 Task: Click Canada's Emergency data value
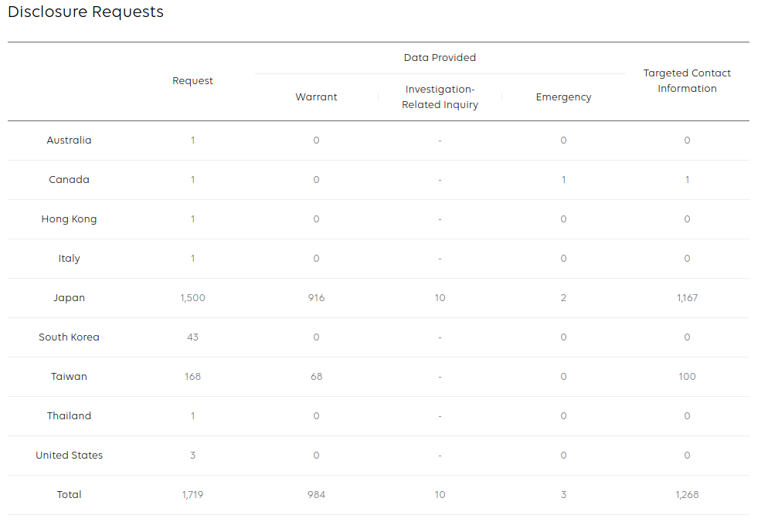pyautogui.click(x=564, y=180)
